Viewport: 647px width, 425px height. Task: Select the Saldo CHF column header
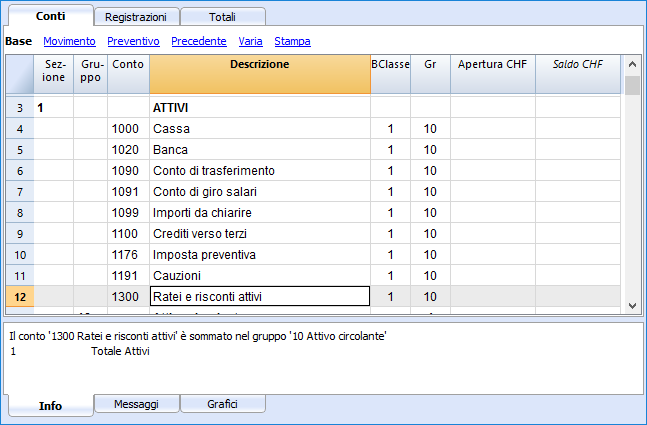[x=578, y=74]
